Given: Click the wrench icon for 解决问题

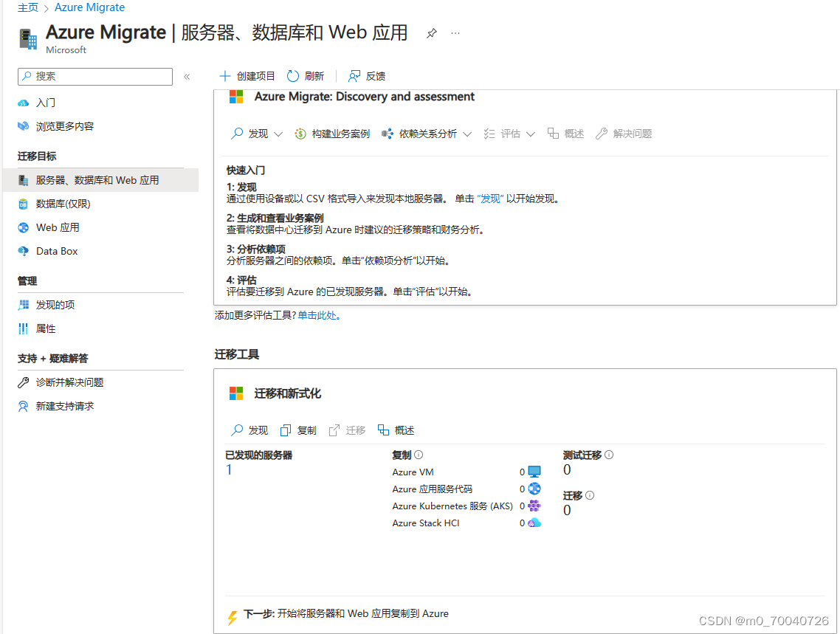Looking at the screenshot, I should click(x=602, y=134).
